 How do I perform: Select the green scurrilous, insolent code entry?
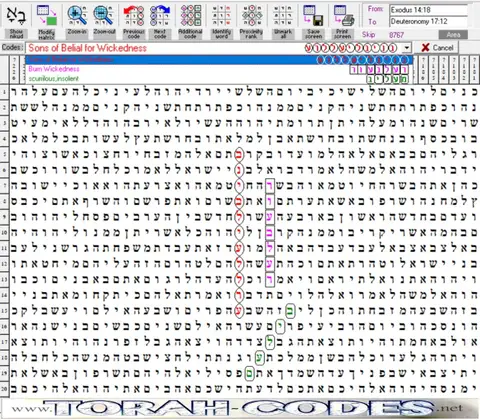(x=219, y=79)
